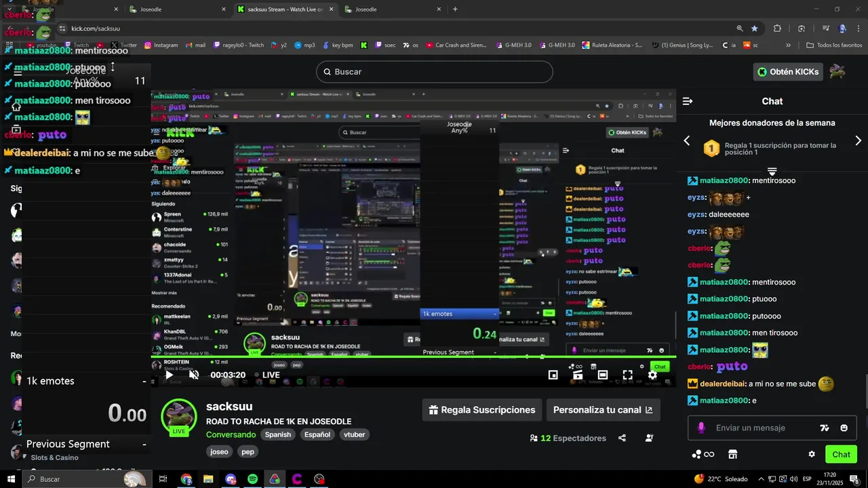Toggle theater mode in video controls
Image resolution: width=868 pixels, height=488 pixels.
603,375
